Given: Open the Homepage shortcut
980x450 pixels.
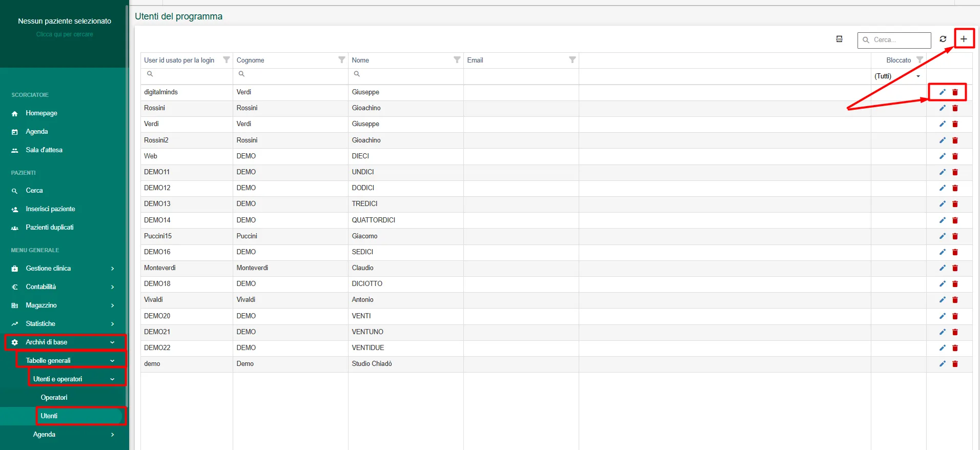Looking at the screenshot, I should tap(42, 113).
